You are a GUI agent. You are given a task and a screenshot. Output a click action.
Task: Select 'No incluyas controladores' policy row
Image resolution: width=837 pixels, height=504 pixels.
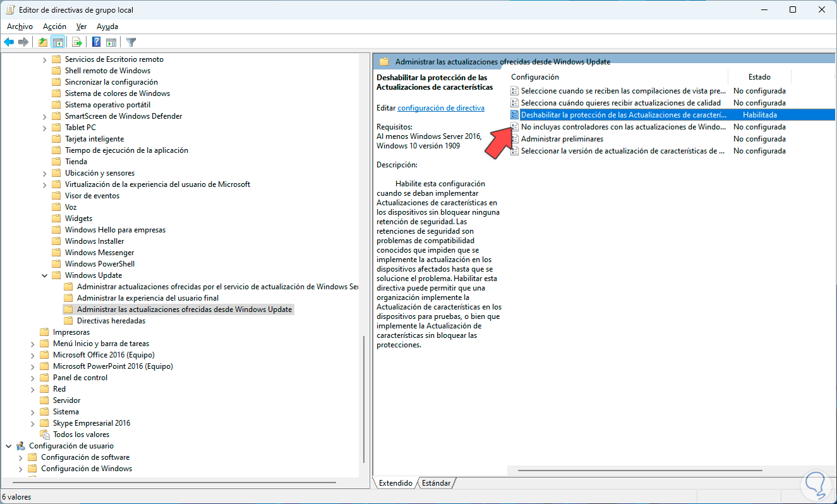point(622,127)
